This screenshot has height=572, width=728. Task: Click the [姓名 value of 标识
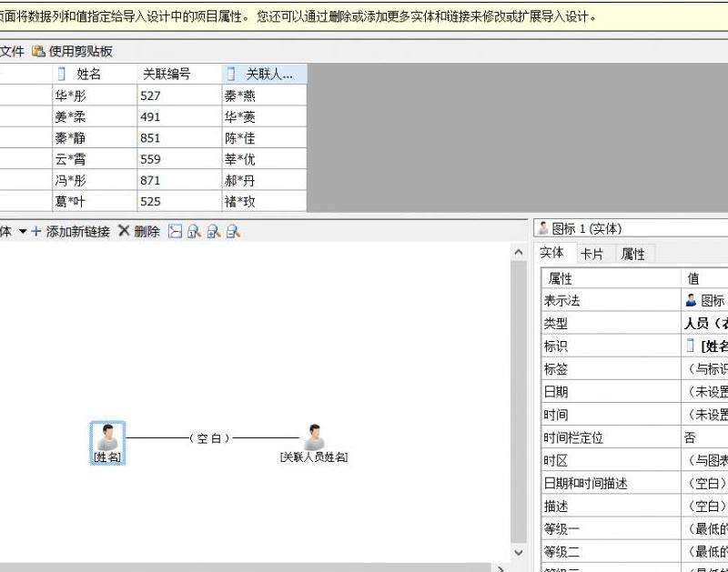(705, 346)
